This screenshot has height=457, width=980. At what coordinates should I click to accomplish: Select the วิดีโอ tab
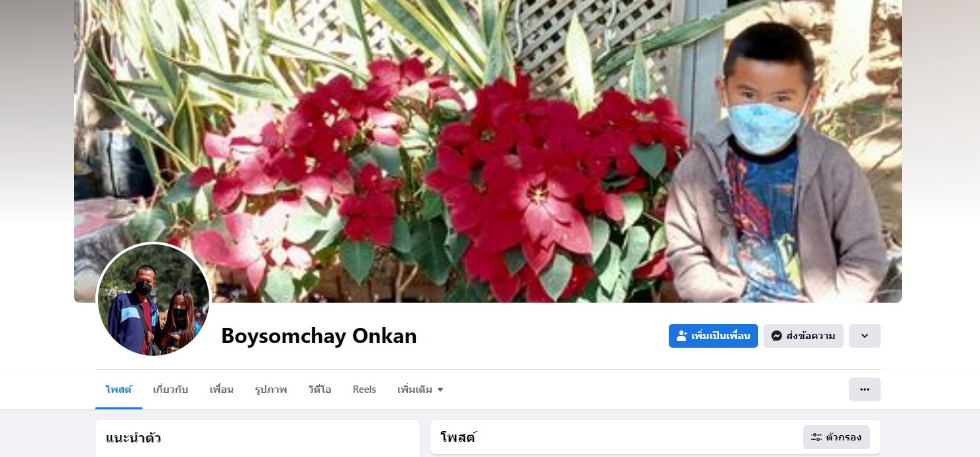click(x=320, y=389)
